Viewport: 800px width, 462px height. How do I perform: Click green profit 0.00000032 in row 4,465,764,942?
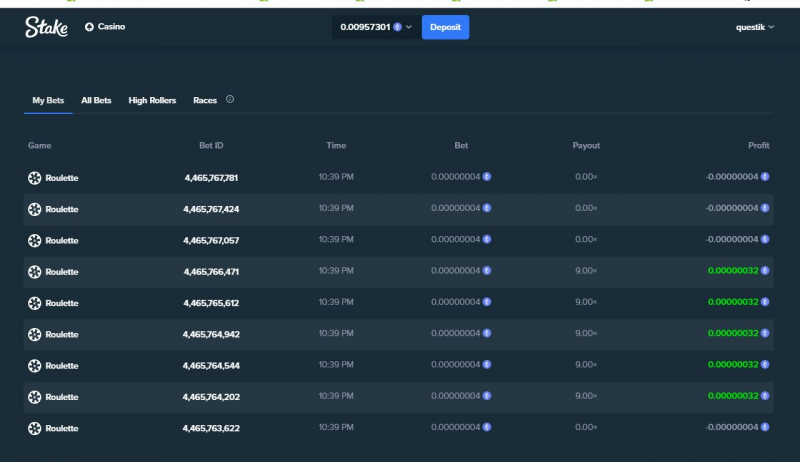[x=733, y=333]
